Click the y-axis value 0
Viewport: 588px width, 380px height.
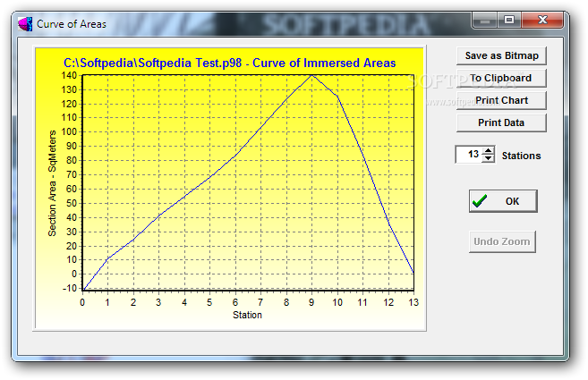(x=74, y=274)
